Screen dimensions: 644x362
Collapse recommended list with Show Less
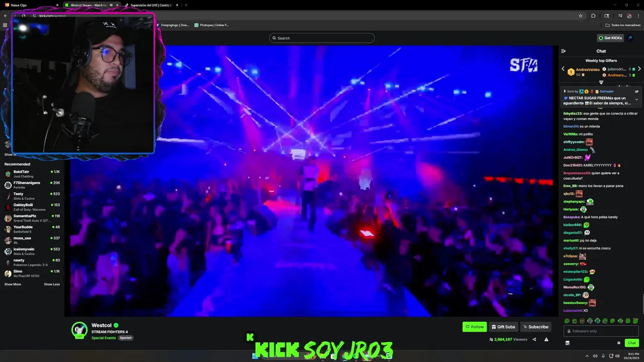tap(52, 284)
